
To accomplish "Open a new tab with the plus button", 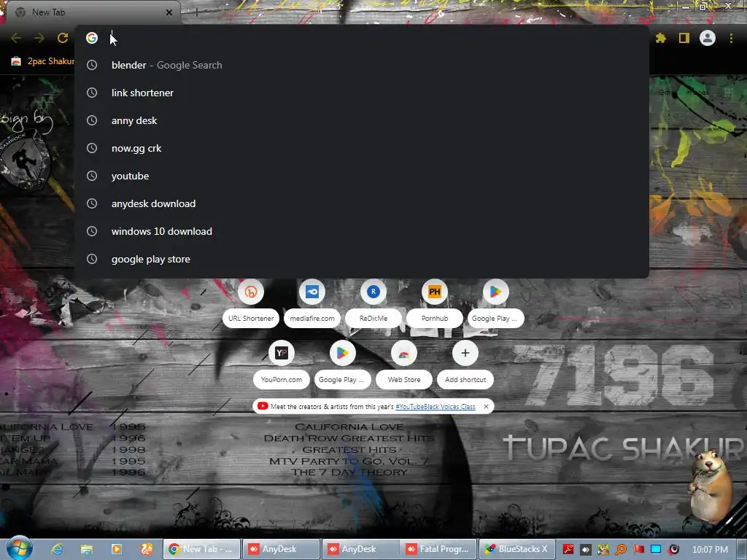I will click(196, 12).
